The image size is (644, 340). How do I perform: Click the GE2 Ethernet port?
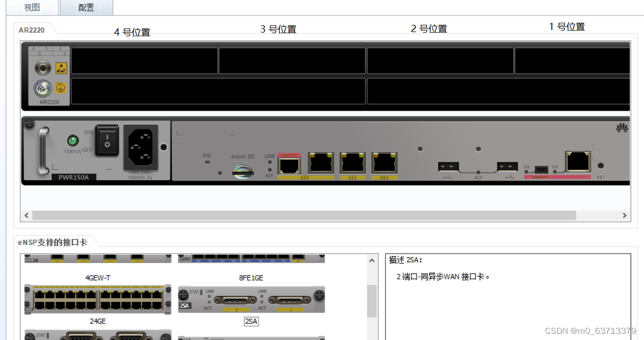384,163
